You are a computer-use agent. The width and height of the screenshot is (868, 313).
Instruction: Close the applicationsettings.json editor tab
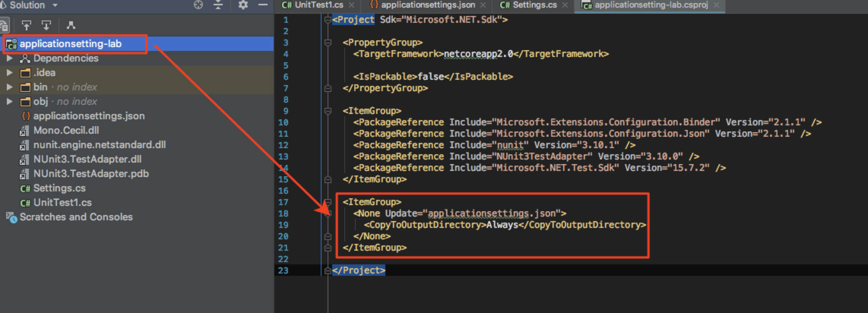[x=483, y=5]
